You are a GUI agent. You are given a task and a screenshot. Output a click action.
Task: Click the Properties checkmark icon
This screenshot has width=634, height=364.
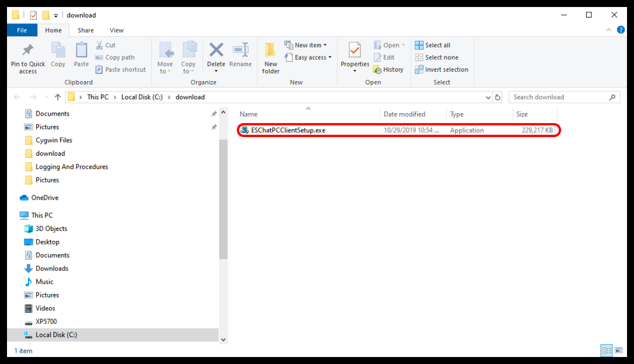click(355, 50)
